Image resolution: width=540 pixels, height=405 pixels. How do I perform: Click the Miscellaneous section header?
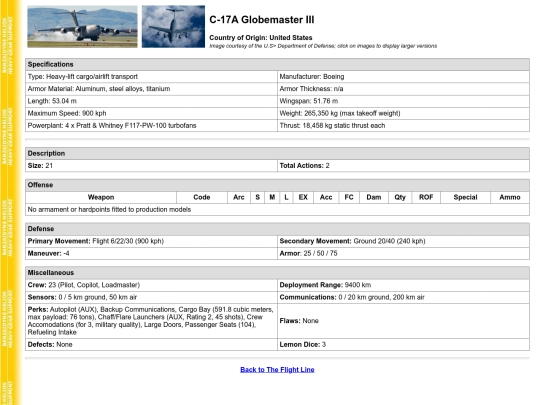coord(277,273)
